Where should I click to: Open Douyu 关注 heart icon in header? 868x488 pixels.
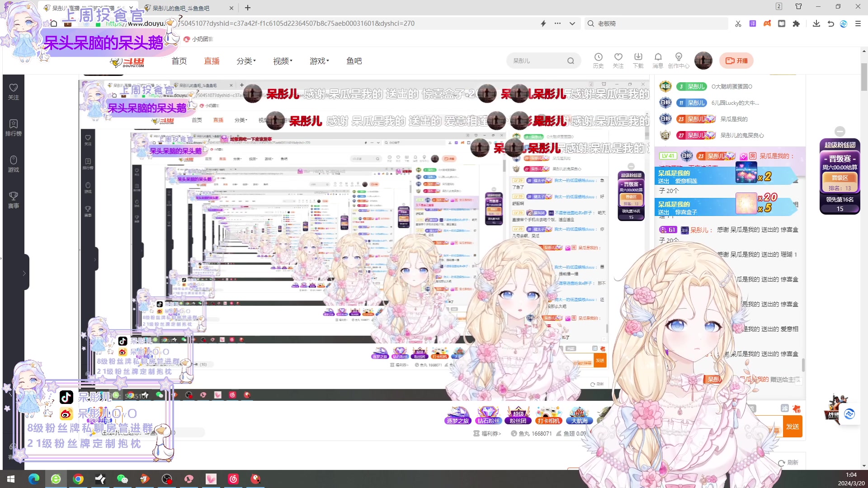[x=618, y=60]
